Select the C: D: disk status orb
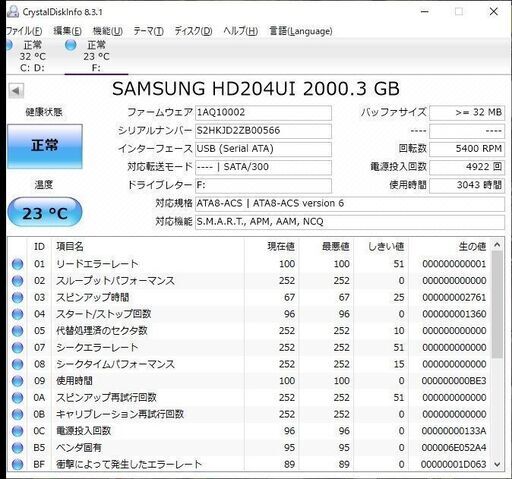Viewport: 512px width, 479px height. 9,45
